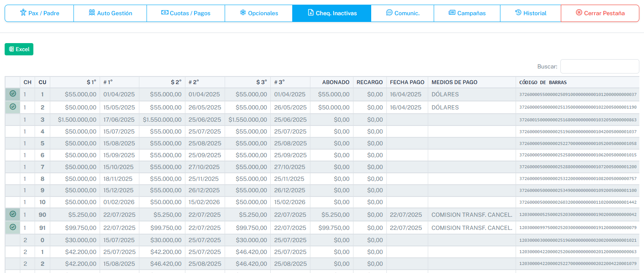Click the $99.750,00 abonado value
This screenshot has width=644, height=273.
point(334,228)
